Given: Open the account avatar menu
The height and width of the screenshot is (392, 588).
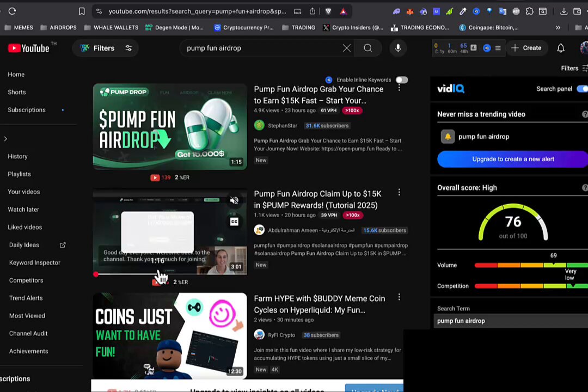Looking at the screenshot, I should pos(584,48).
